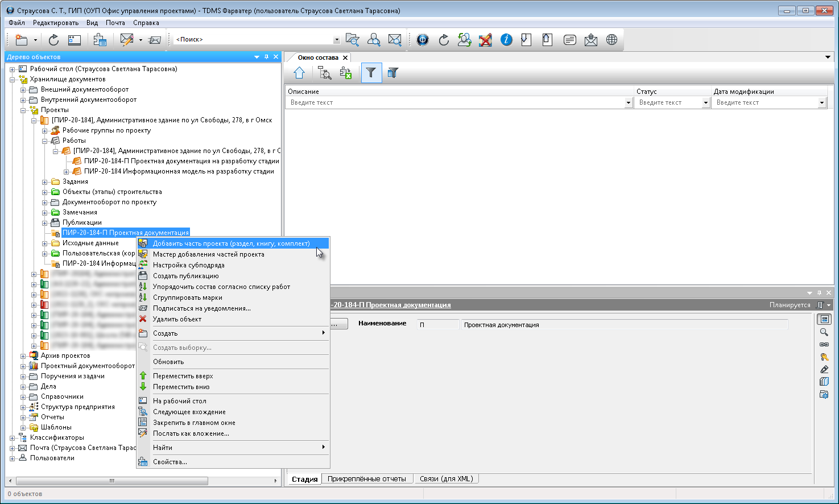
Task: Click the users synchronization icon
Action: point(465,40)
